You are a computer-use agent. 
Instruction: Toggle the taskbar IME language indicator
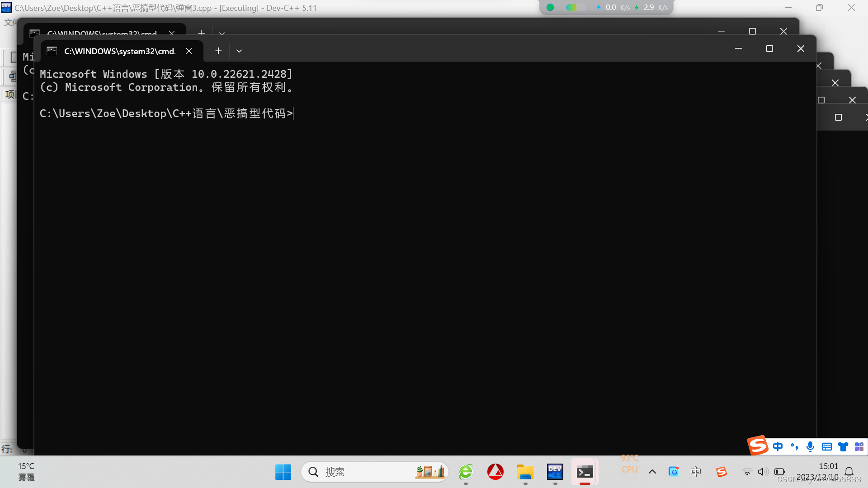click(x=695, y=472)
